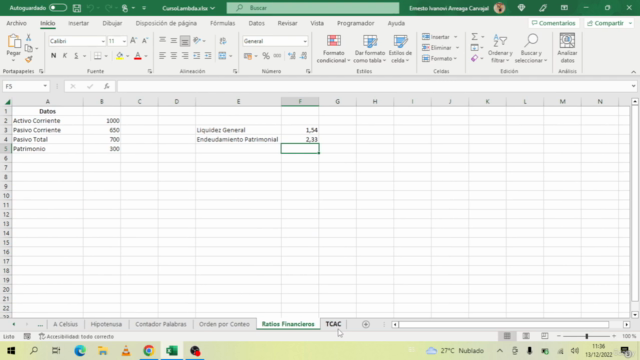Toggle Bold (N) formatting
The width and height of the screenshot is (640, 360).
(x=53, y=56)
